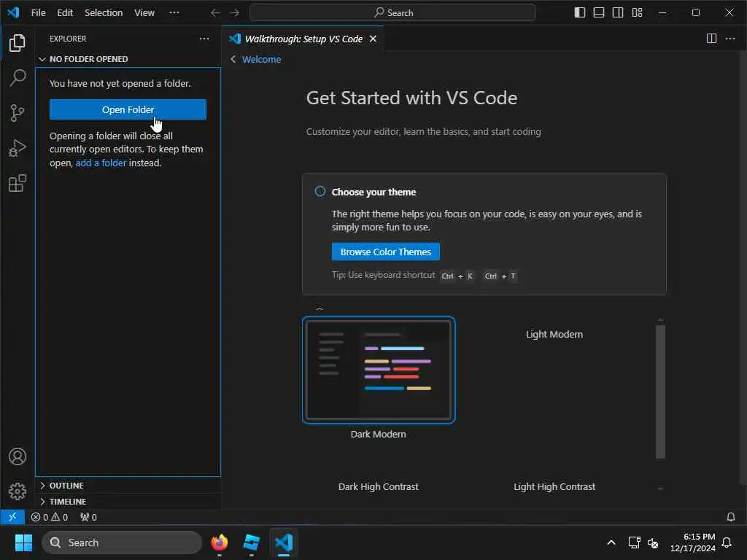Expand the Timeline section
747x560 pixels.
[128, 502]
